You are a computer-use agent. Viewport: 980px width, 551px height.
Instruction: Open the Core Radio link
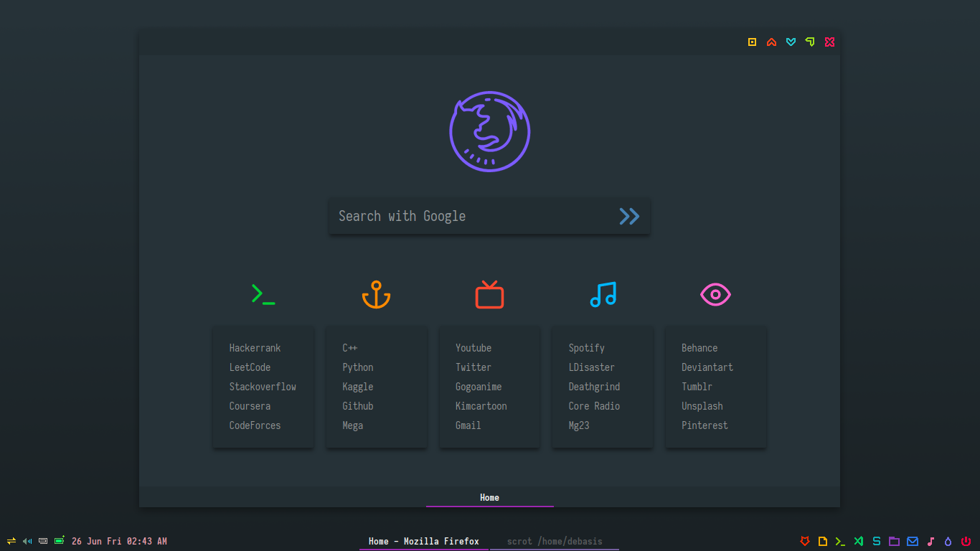pos(594,406)
